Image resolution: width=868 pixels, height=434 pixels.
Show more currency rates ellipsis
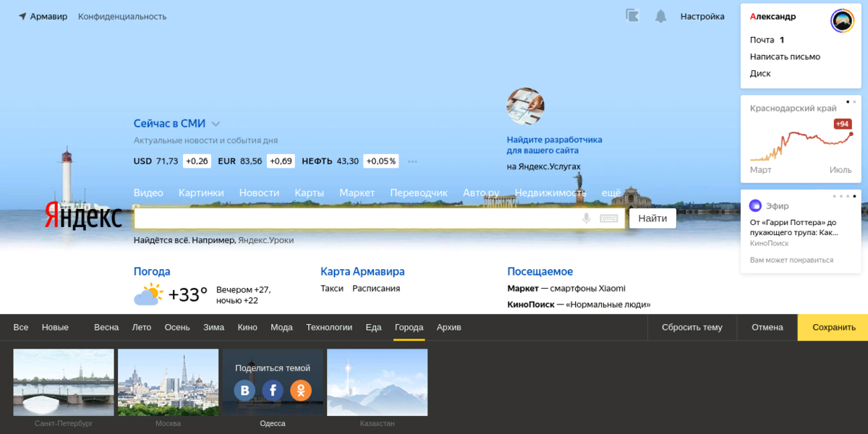[x=412, y=161]
